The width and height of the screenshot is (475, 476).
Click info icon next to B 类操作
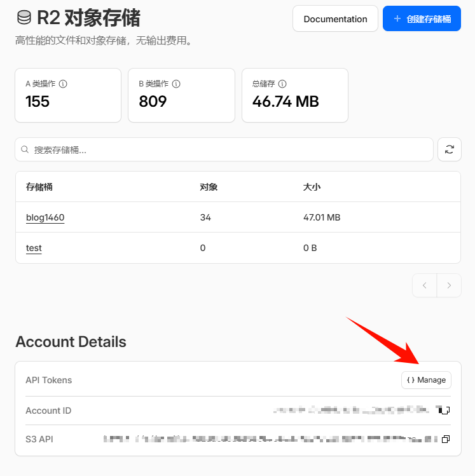pos(176,84)
